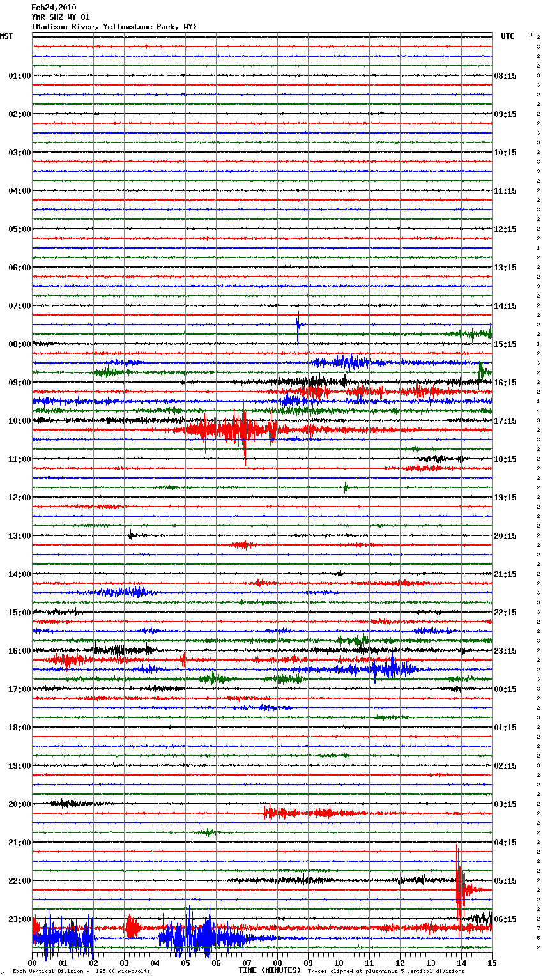Select MST time label '05:00'
The width and height of the screenshot is (543, 980).
pos(20,229)
